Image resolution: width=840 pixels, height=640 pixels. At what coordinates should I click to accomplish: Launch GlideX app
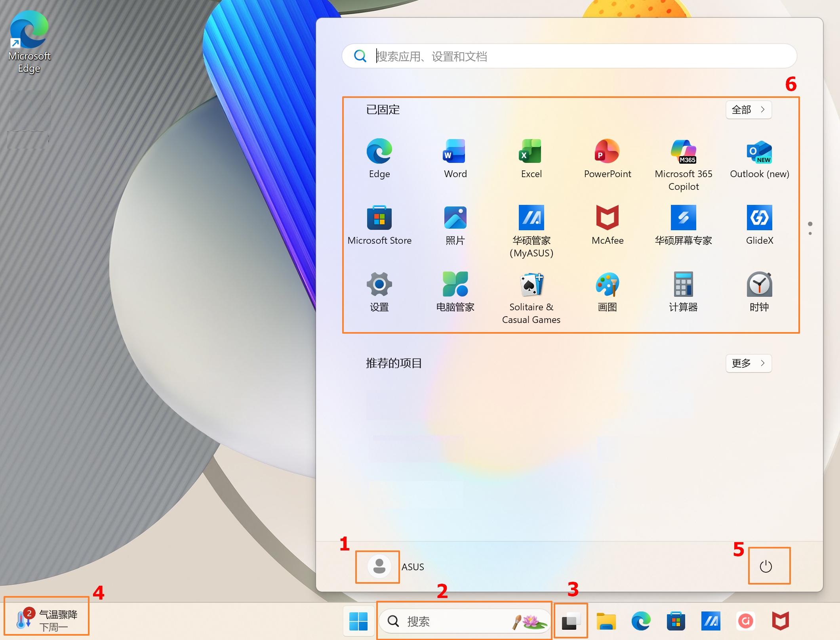[x=759, y=218]
